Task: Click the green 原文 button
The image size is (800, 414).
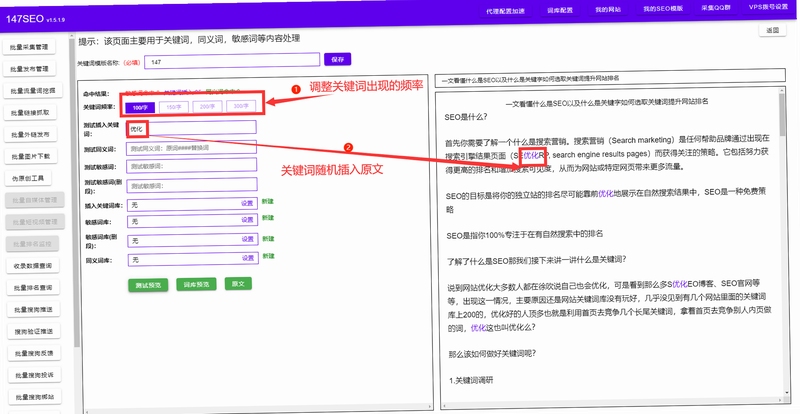Action: (238, 283)
